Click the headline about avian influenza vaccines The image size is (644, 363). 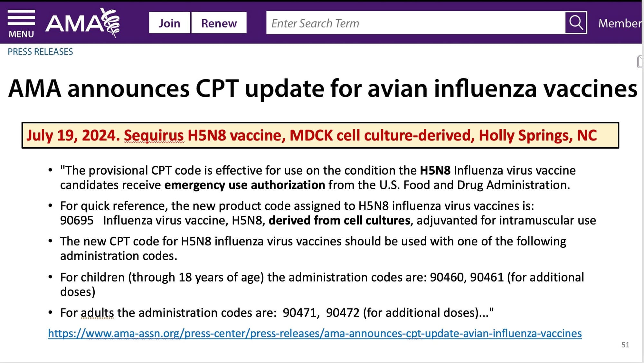tap(323, 89)
